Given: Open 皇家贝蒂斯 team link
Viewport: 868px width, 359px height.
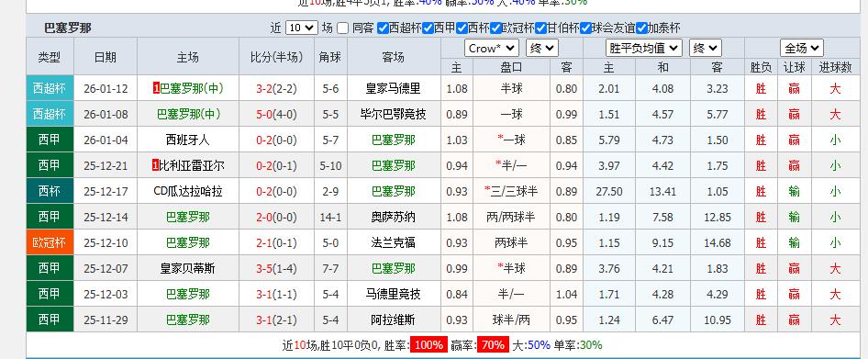Looking at the screenshot, I should coord(188,269).
